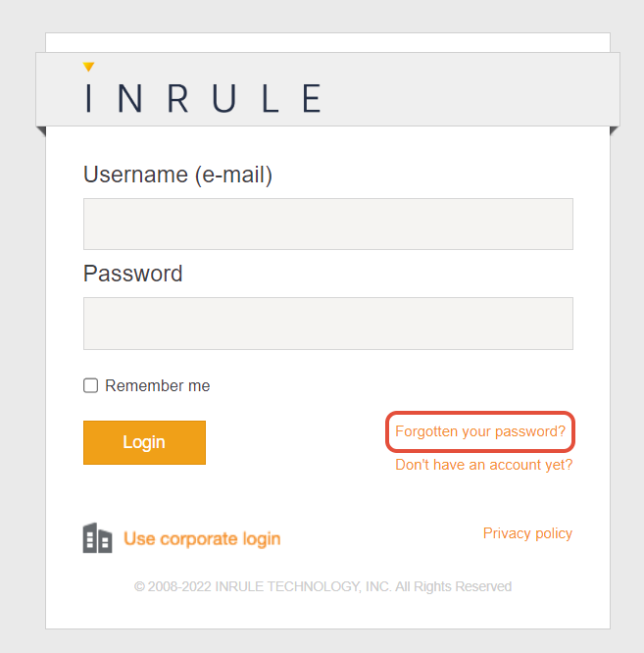Click the header ribbon's left folded corner

40,130
